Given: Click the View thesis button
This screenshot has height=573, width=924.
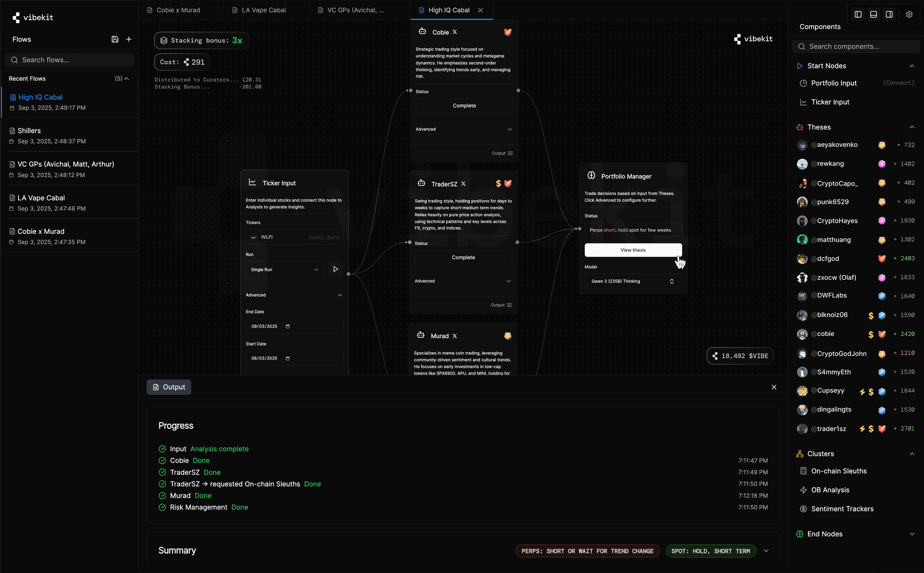Looking at the screenshot, I should [x=633, y=250].
